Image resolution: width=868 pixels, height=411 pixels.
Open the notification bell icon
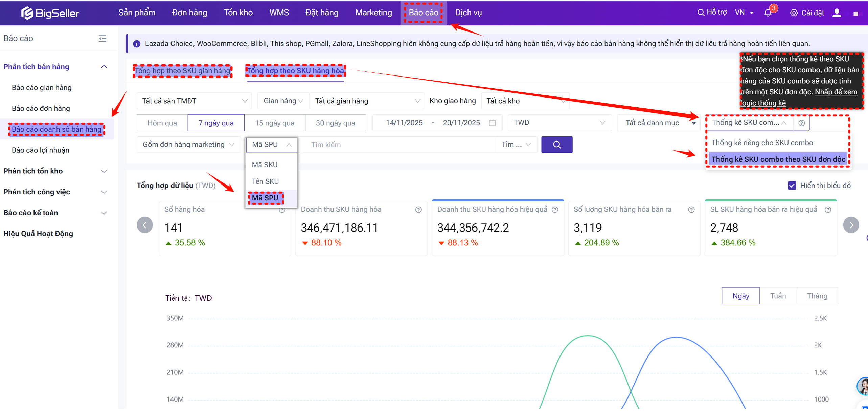[768, 13]
